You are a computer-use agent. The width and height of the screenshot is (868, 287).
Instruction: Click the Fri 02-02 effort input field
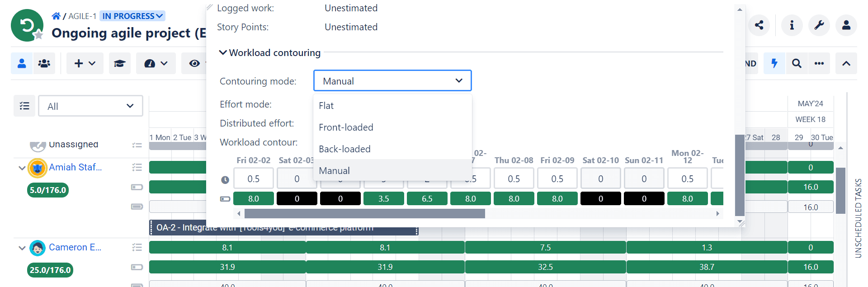(254, 179)
